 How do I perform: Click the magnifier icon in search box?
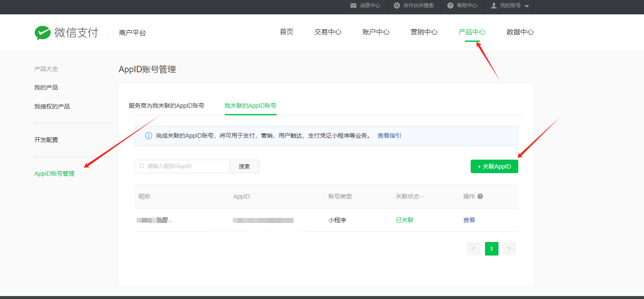(142, 166)
